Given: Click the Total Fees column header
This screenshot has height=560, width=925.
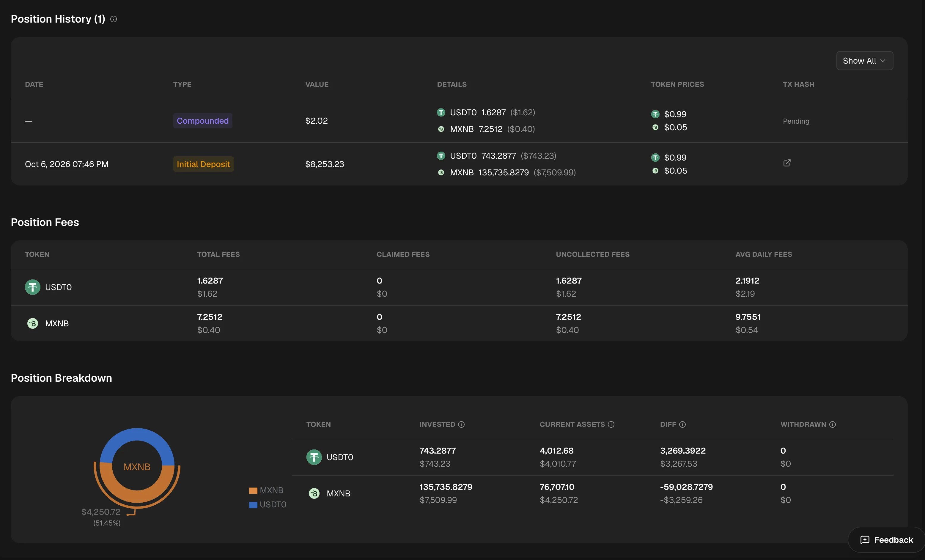Looking at the screenshot, I should (x=218, y=254).
